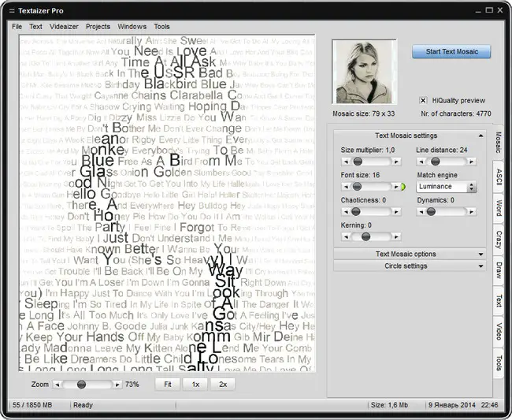Screen dimensions: 512x420
Task: Switch to the ASCII side tab
Action: pyautogui.click(x=499, y=177)
